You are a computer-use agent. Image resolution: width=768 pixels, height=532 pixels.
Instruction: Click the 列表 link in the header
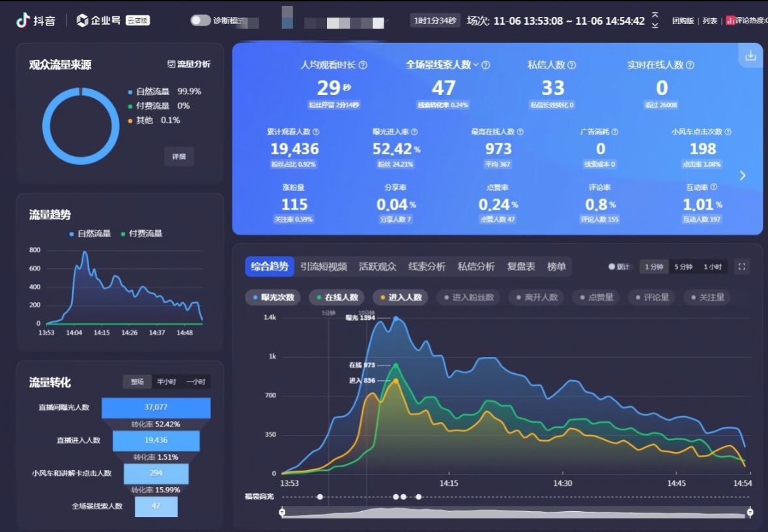(x=710, y=21)
